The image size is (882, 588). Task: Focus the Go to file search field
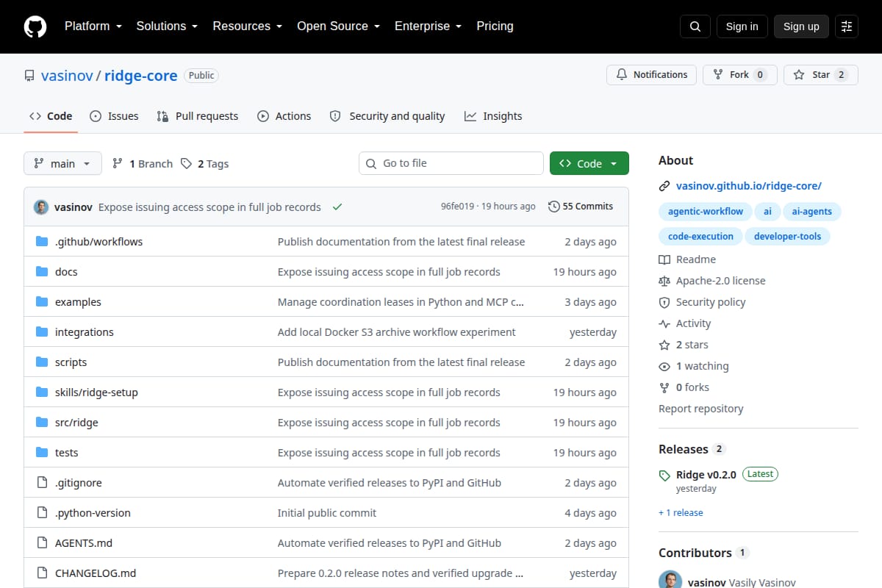[x=451, y=163]
